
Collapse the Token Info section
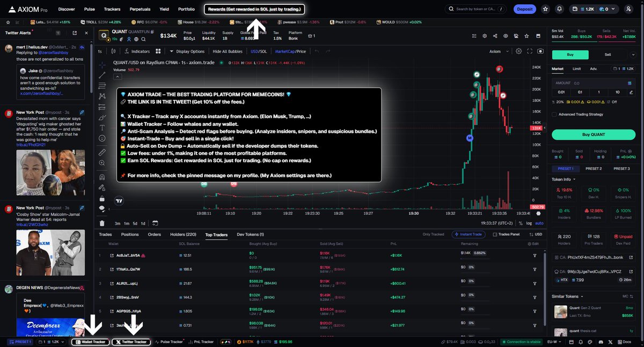click(563, 179)
